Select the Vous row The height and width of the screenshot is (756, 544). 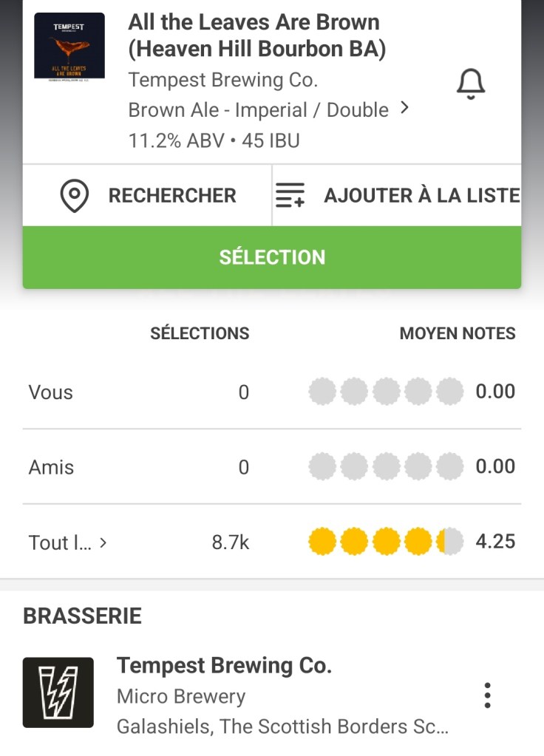50,392
